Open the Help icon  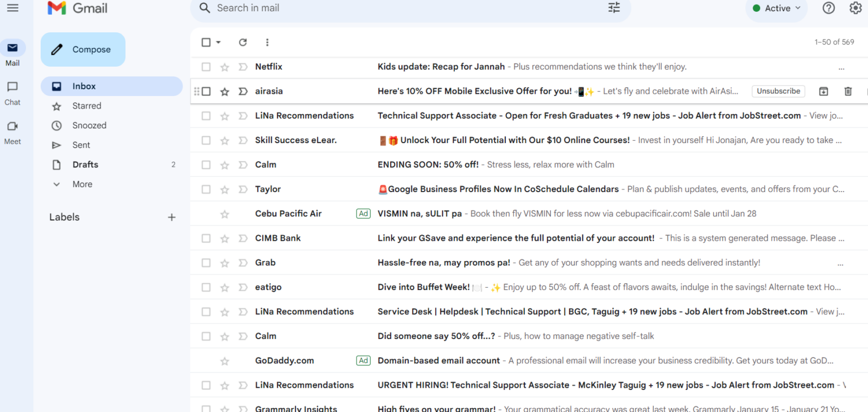(828, 8)
